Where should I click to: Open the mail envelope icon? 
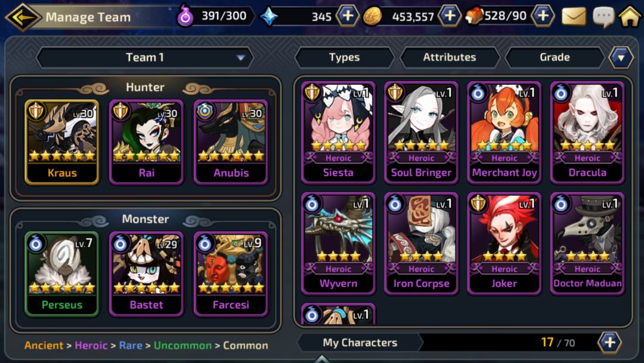pos(574,17)
